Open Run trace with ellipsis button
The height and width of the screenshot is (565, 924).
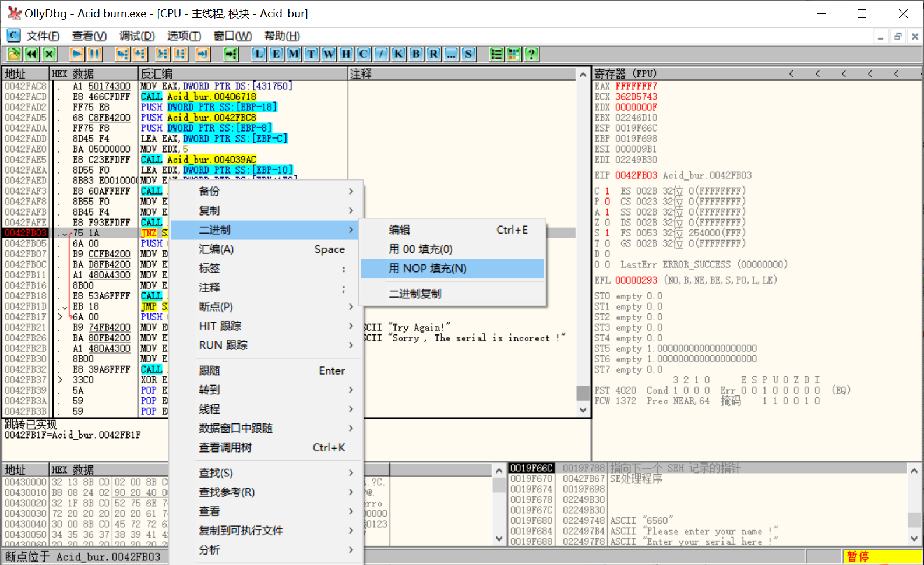pos(451,54)
